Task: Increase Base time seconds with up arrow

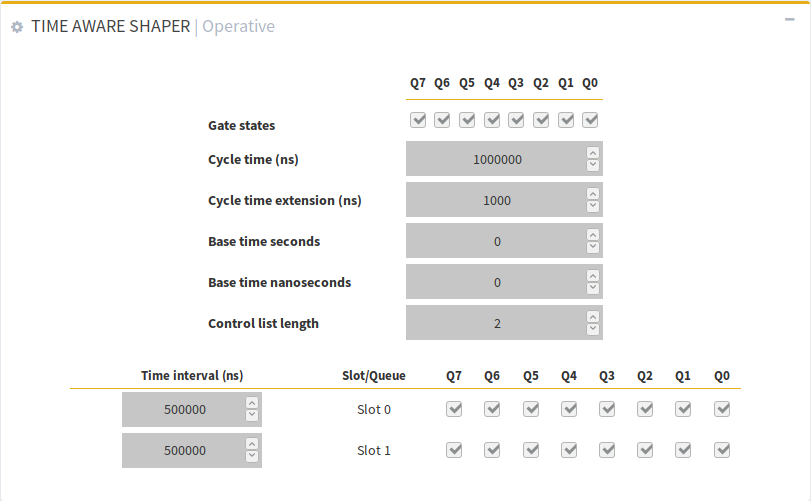Action: [593, 235]
